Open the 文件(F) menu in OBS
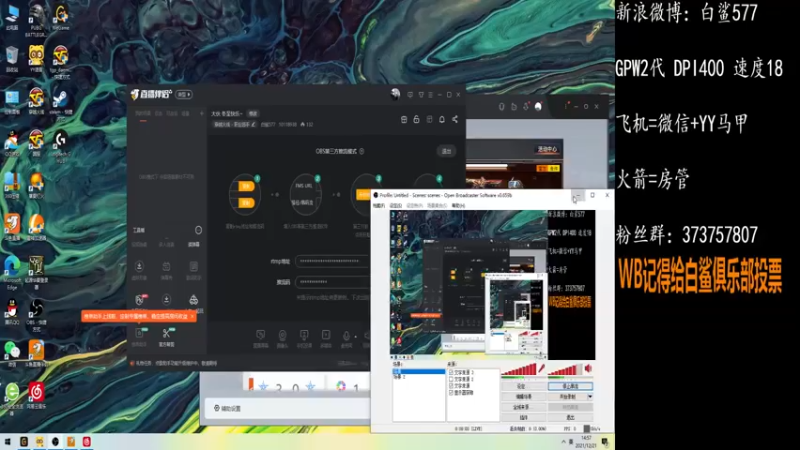This screenshot has width=800, height=450. [379, 206]
